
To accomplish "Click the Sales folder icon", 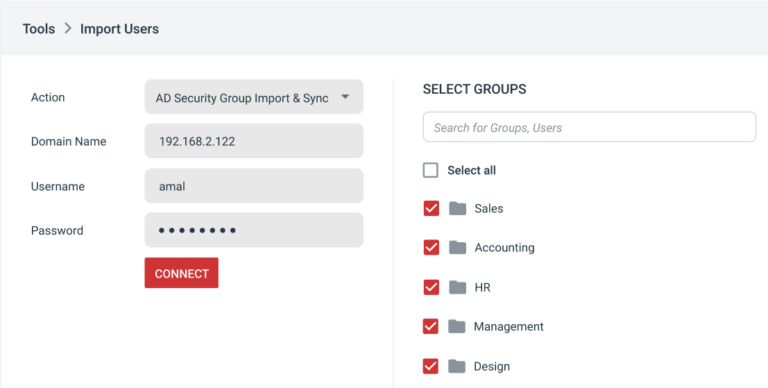I will coord(457,208).
